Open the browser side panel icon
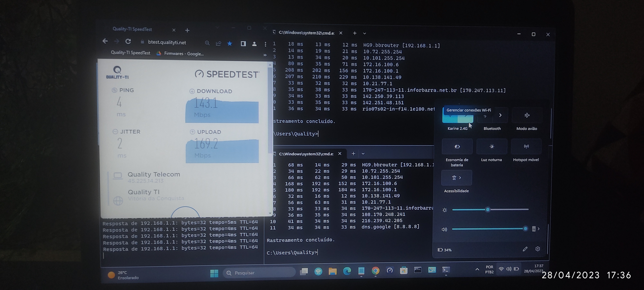 (243, 44)
